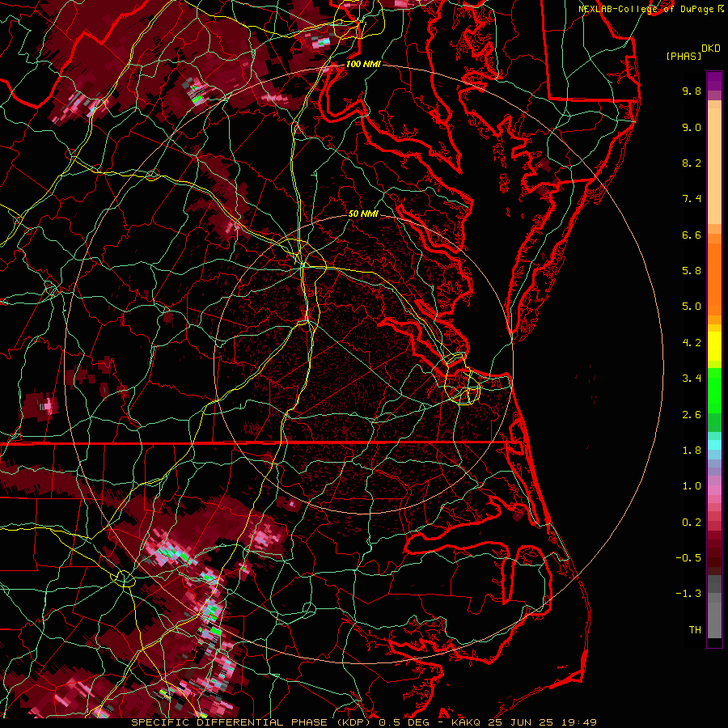
Task: Click the 6.6 scale value
Action: 692,235
